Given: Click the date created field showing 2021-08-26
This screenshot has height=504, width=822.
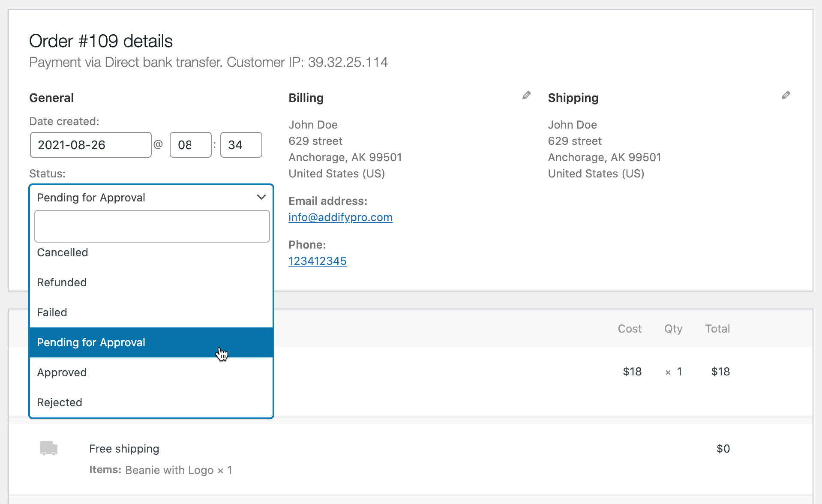Looking at the screenshot, I should click(90, 145).
